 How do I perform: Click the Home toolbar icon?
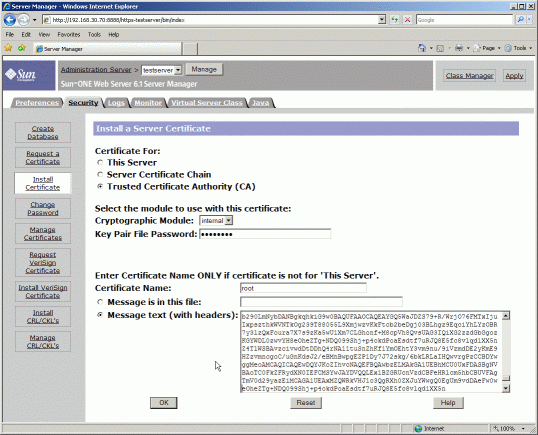(422, 48)
